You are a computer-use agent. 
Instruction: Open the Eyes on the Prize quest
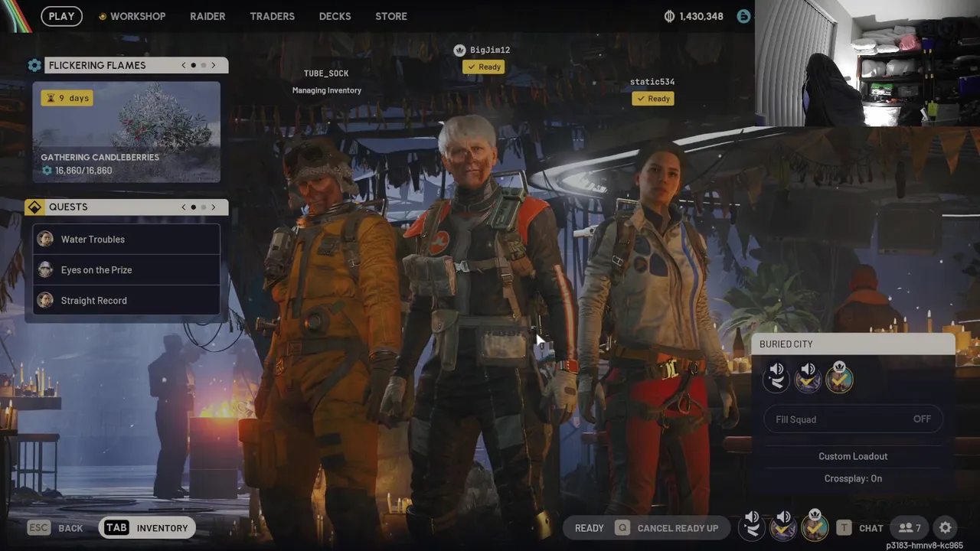pos(126,269)
